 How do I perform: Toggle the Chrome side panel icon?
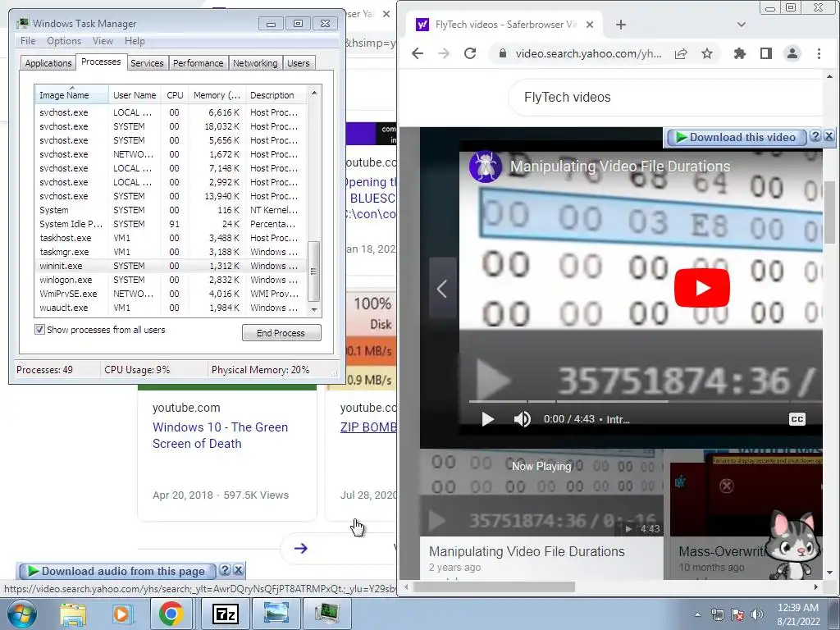tap(766, 53)
